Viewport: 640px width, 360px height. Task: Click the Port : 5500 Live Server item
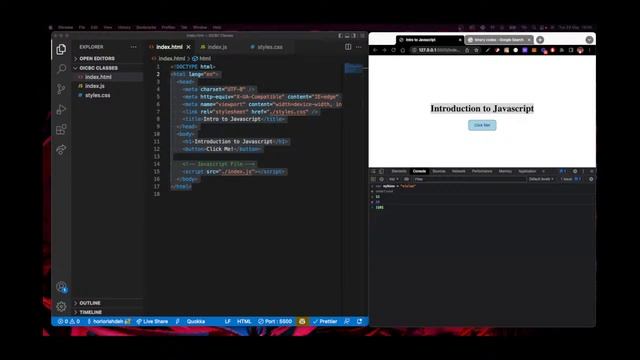click(x=275, y=322)
